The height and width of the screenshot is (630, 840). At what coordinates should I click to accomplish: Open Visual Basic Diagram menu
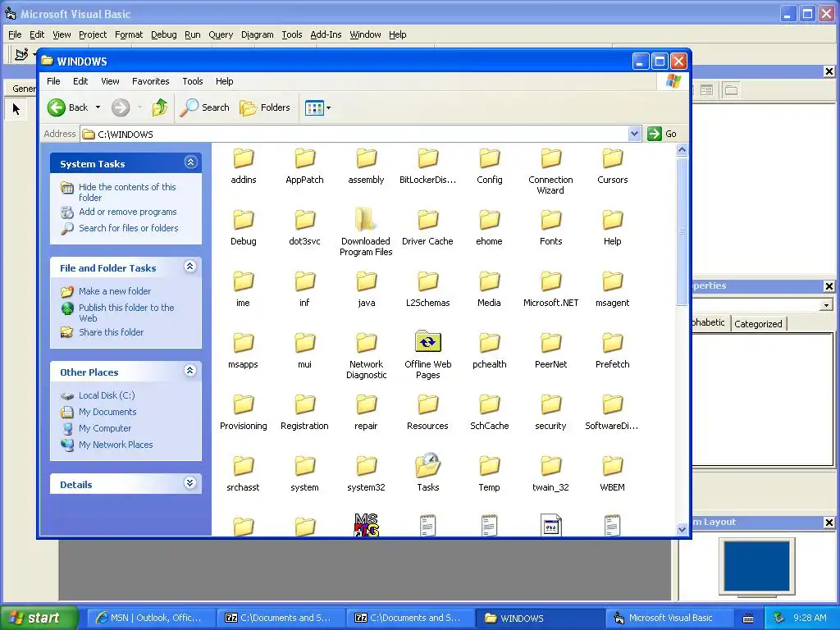click(257, 34)
